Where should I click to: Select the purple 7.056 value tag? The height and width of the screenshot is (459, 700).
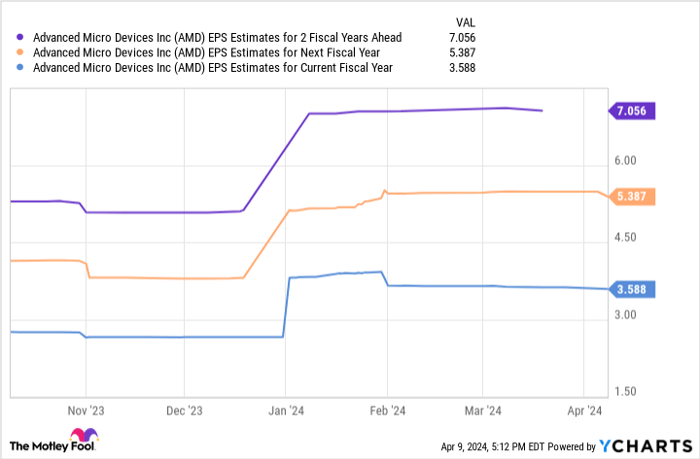coord(632,111)
